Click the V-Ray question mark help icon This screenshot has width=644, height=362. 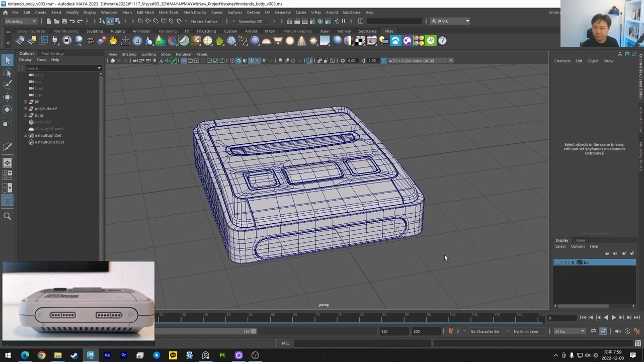442,41
